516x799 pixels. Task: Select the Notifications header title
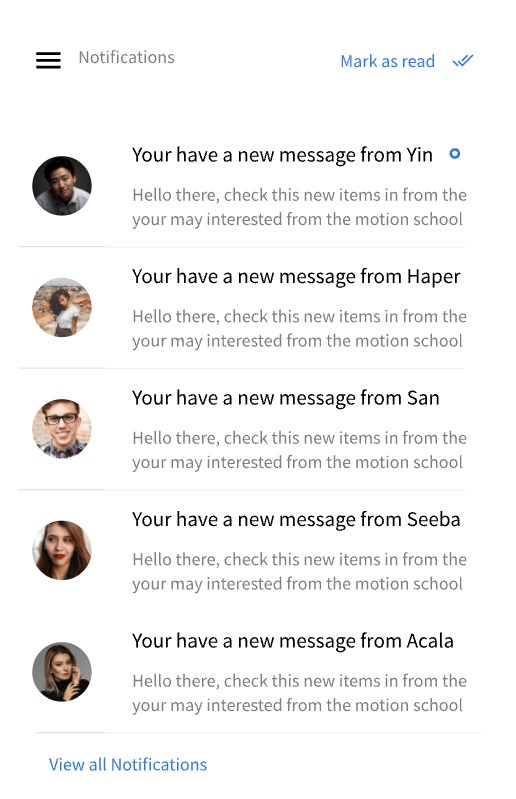coord(126,57)
